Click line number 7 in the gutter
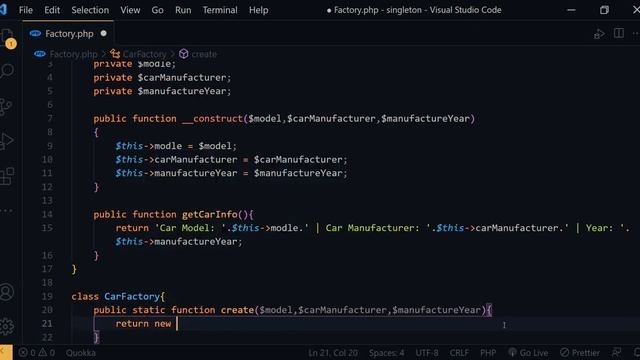Image resolution: width=640 pixels, height=360 pixels. (x=50, y=119)
